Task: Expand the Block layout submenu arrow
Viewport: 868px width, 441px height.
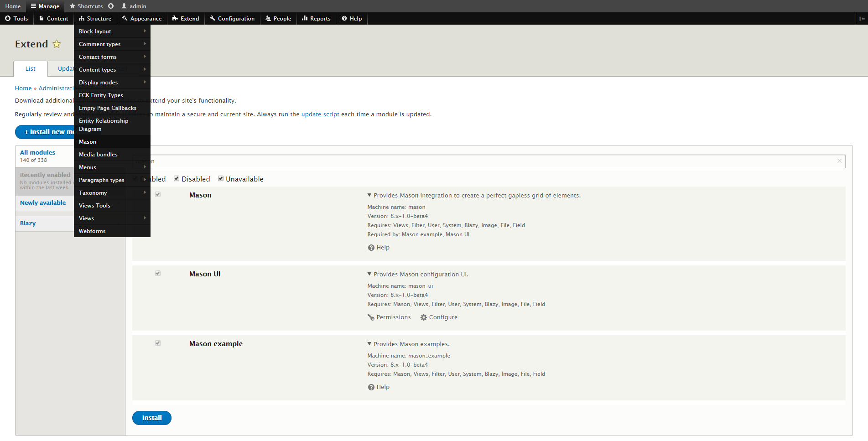Action: (x=145, y=31)
